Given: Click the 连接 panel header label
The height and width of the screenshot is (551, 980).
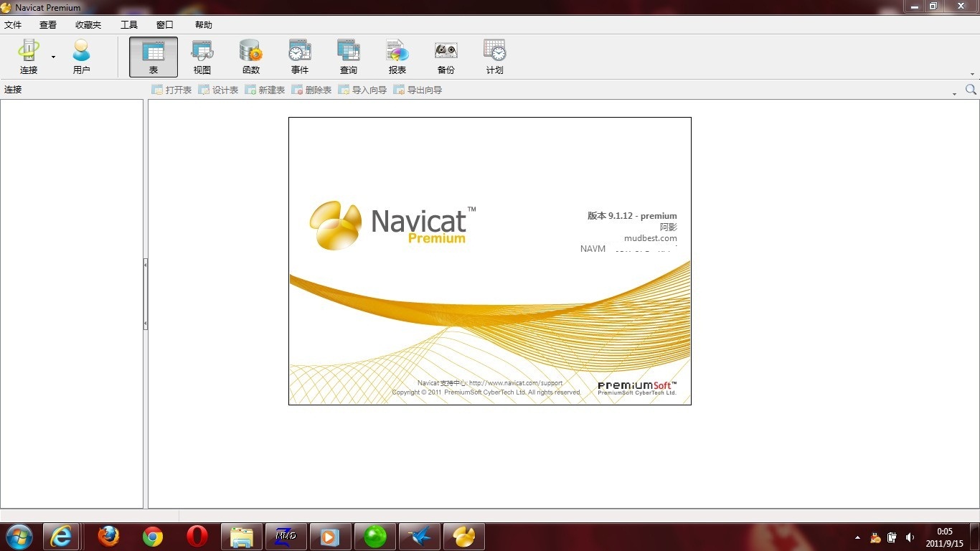Looking at the screenshot, I should click(x=13, y=90).
